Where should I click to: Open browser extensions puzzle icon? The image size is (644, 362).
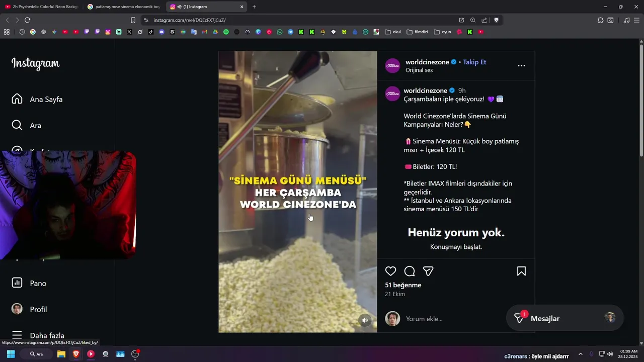600,20
